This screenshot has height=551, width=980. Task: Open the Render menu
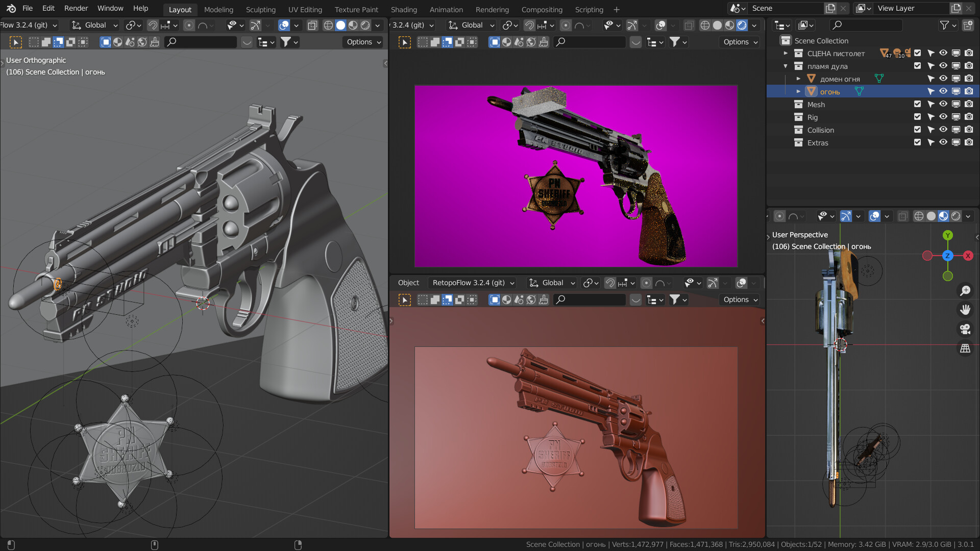tap(76, 8)
